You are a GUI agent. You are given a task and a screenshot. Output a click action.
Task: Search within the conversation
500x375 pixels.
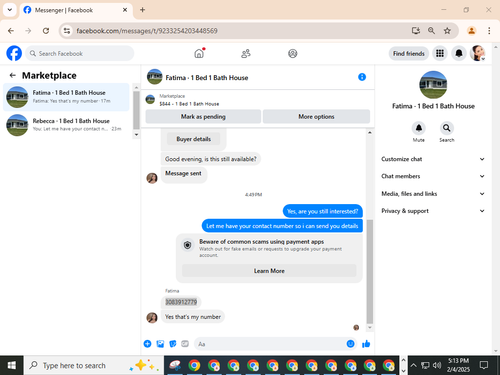pos(446,128)
